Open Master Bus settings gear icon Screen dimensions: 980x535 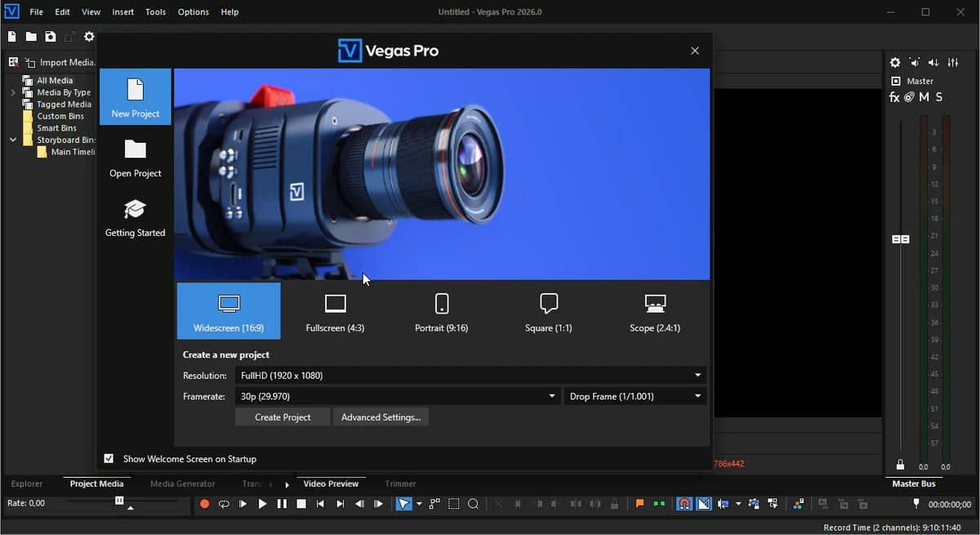pyautogui.click(x=895, y=63)
